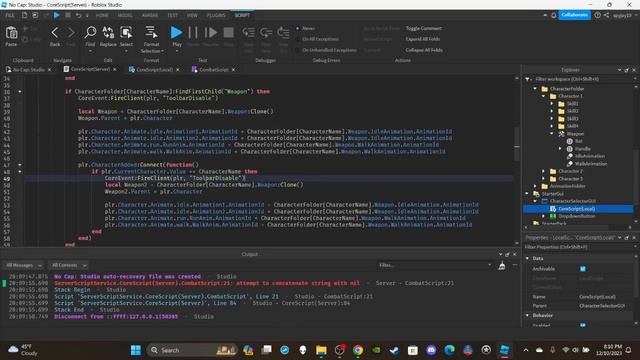Screen dimensions: 640x360
Task: Collapse the Data section in Properties
Action: (527, 258)
